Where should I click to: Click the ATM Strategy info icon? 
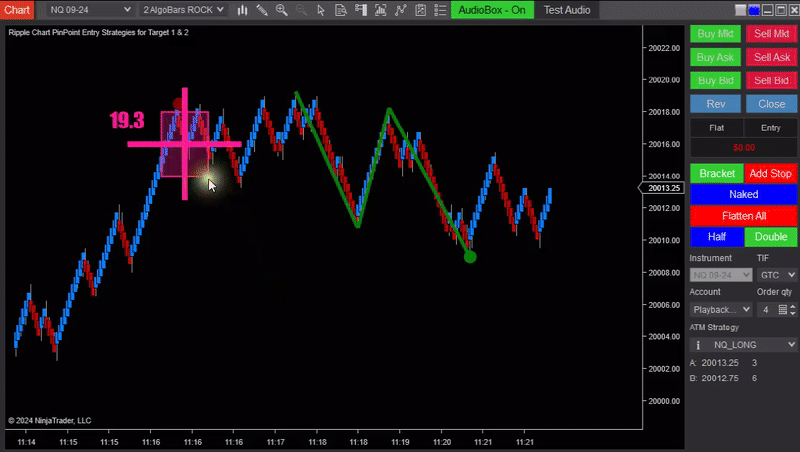click(x=698, y=344)
